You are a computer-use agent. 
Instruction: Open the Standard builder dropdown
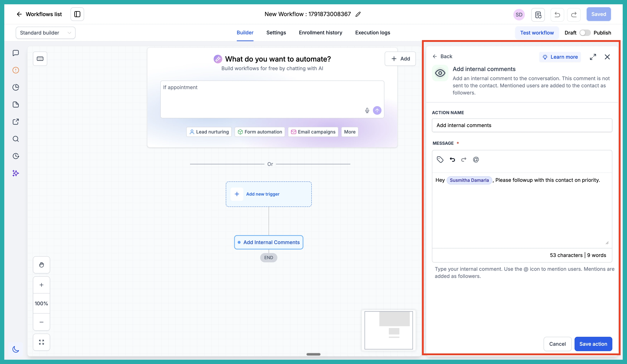pos(45,33)
